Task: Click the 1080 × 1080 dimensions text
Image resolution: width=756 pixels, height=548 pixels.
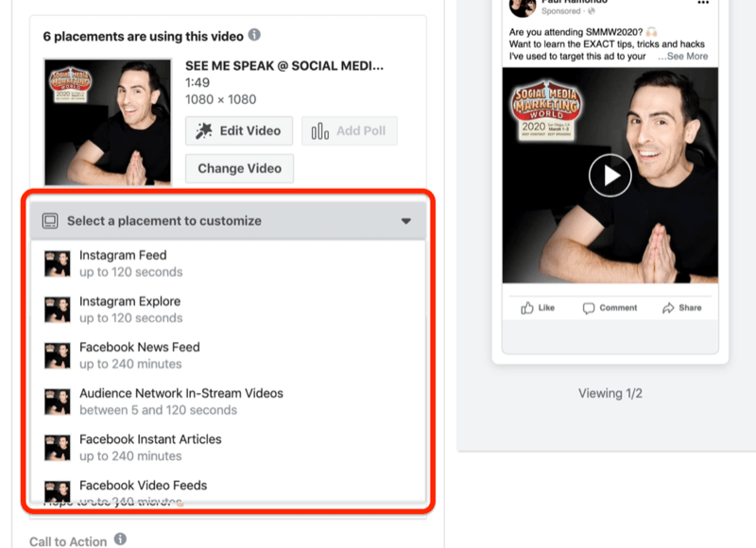Action: 221,99
